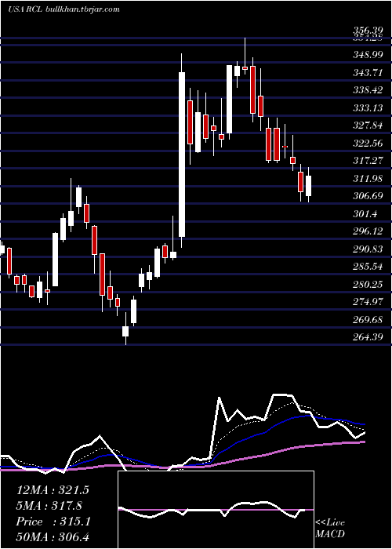Click the 'Price : 315.1' readout
392x549 pixels.
click(x=53, y=522)
